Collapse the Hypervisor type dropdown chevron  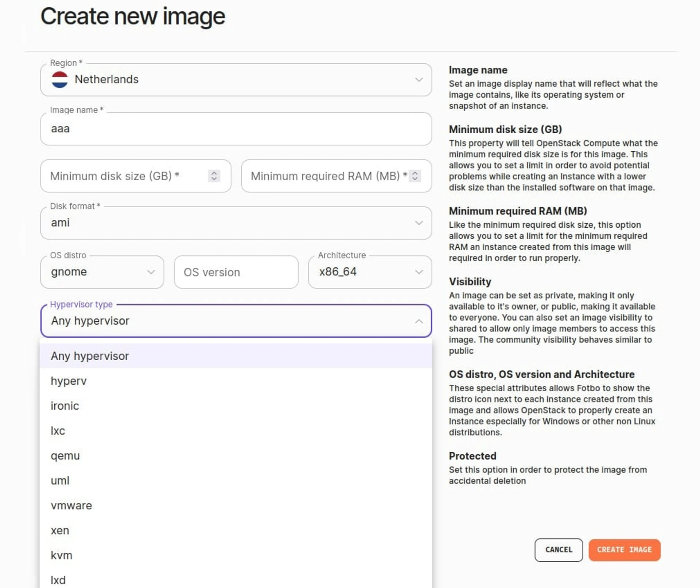click(419, 321)
